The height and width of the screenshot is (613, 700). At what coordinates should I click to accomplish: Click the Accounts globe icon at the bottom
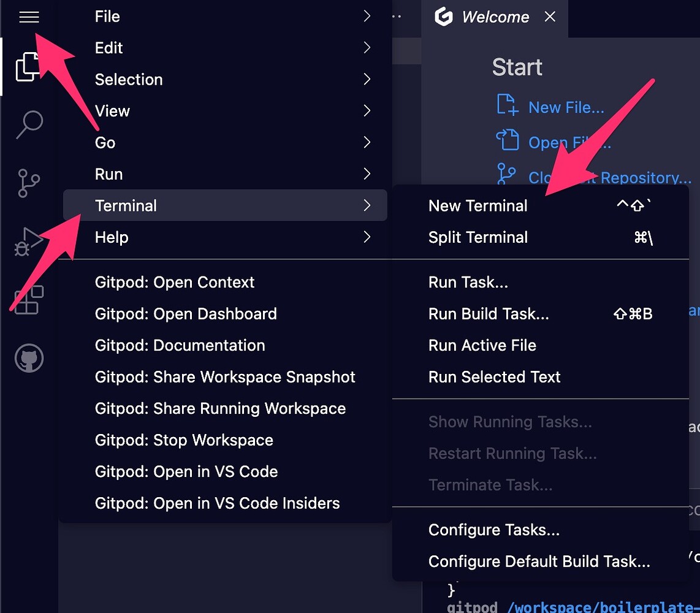(x=29, y=358)
